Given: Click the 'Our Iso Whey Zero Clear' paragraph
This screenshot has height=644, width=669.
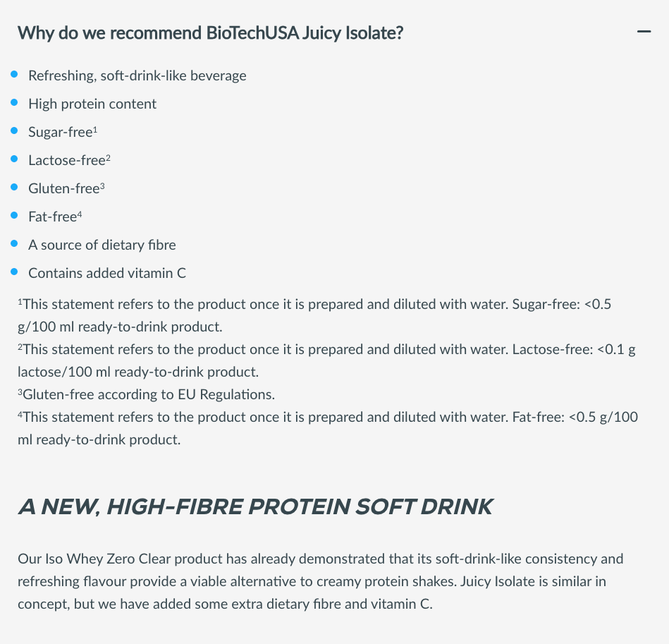Looking at the screenshot, I should pyautogui.click(x=321, y=581).
